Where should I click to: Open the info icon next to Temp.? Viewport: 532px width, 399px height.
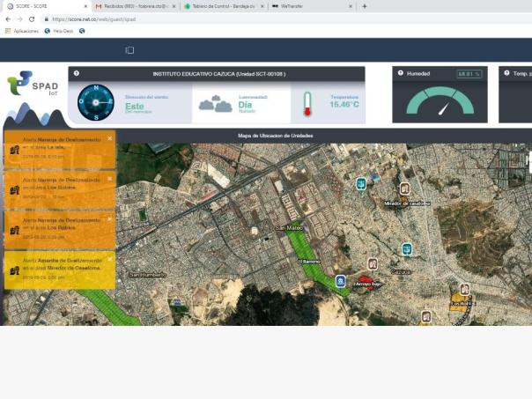coord(506,73)
